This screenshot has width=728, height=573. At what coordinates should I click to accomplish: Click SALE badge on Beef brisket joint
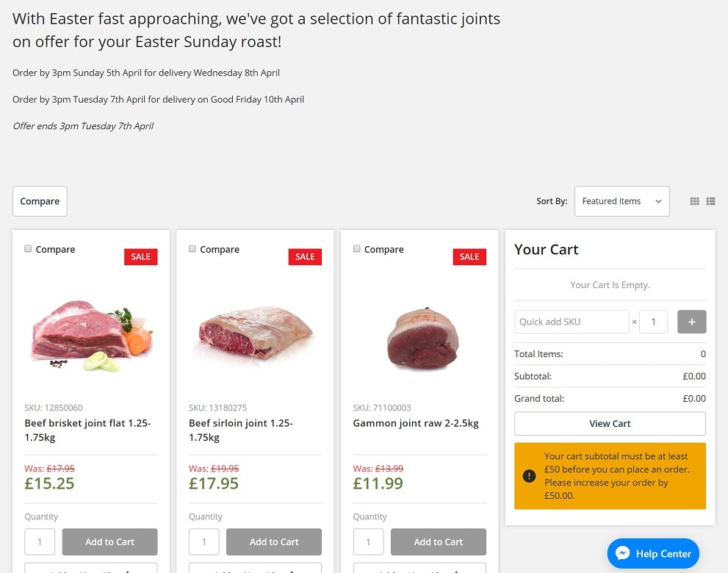point(140,256)
